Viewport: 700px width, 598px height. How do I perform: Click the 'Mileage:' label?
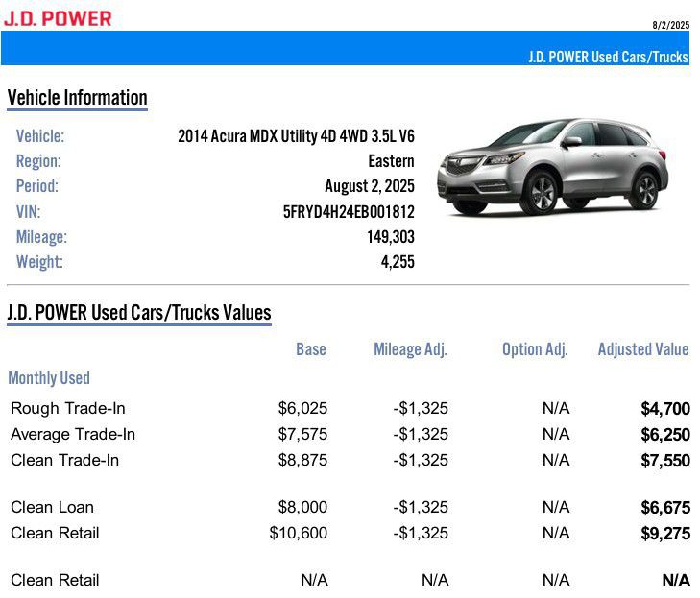pos(41,237)
